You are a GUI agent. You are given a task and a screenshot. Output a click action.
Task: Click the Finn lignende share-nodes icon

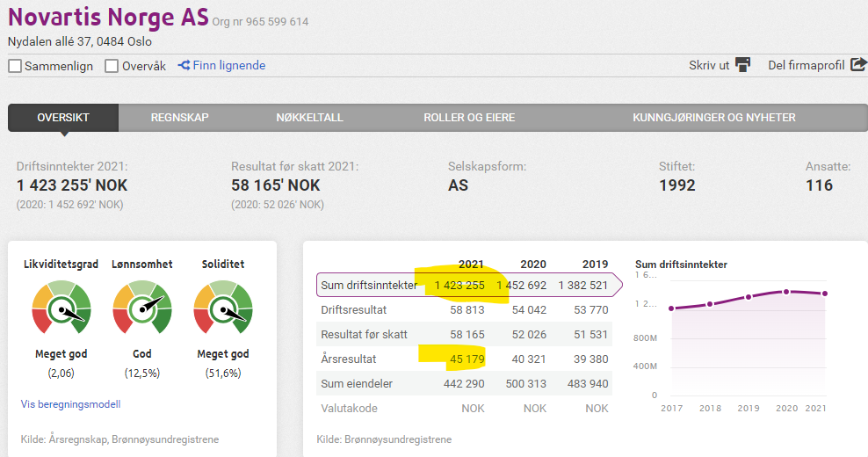(184, 65)
